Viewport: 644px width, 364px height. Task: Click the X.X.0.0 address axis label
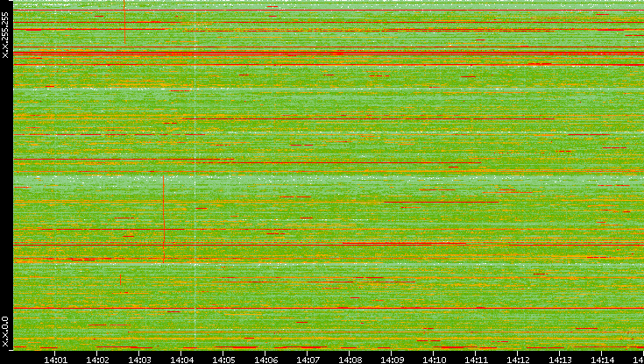point(5,332)
